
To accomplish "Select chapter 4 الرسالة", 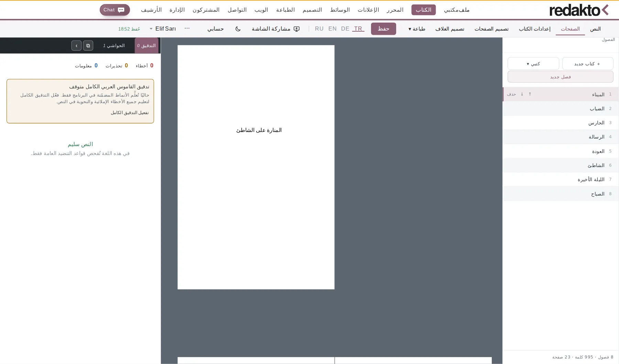I will (x=561, y=137).
